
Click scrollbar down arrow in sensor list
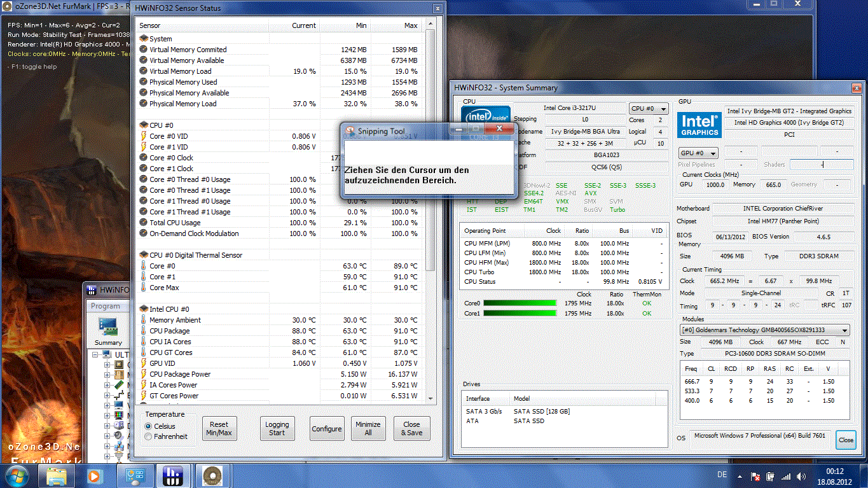pos(430,398)
